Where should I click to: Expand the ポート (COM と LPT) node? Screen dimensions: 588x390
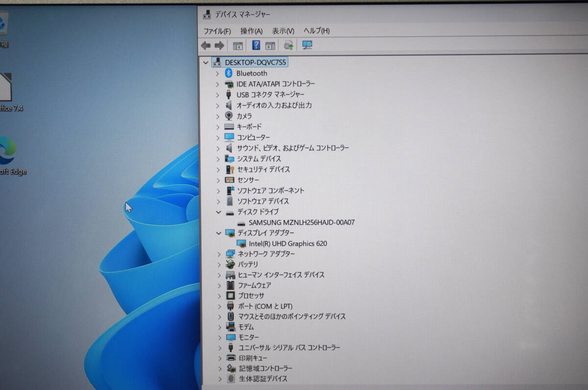click(219, 306)
